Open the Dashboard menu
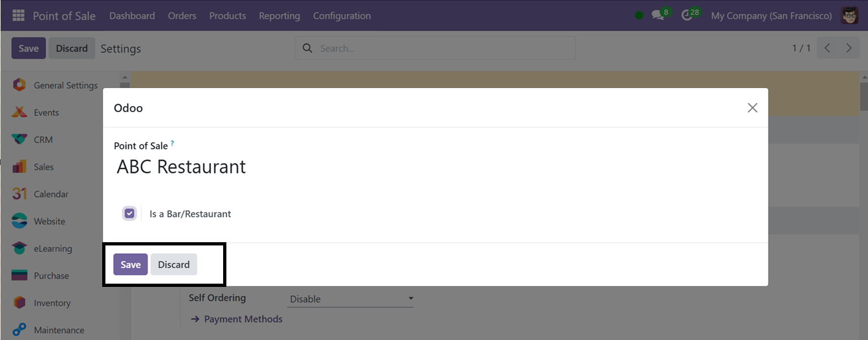This screenshot has width=868, height=340. 132,16
